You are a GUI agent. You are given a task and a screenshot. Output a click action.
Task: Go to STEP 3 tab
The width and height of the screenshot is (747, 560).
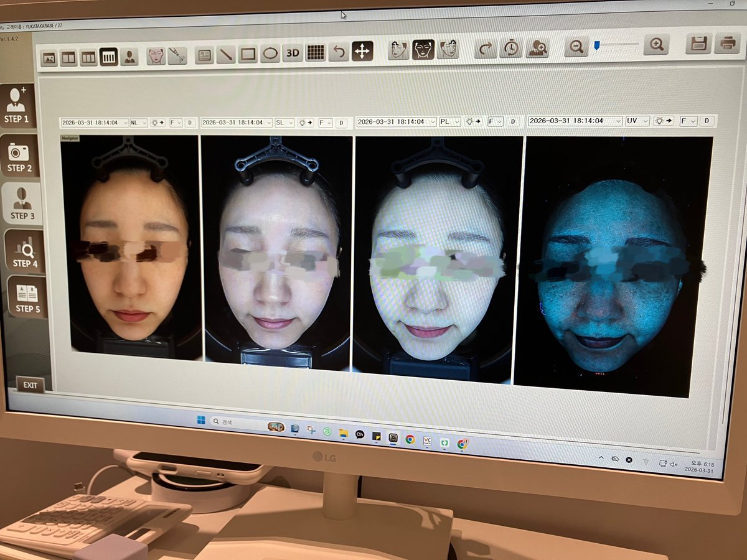[x=22, y=205]
